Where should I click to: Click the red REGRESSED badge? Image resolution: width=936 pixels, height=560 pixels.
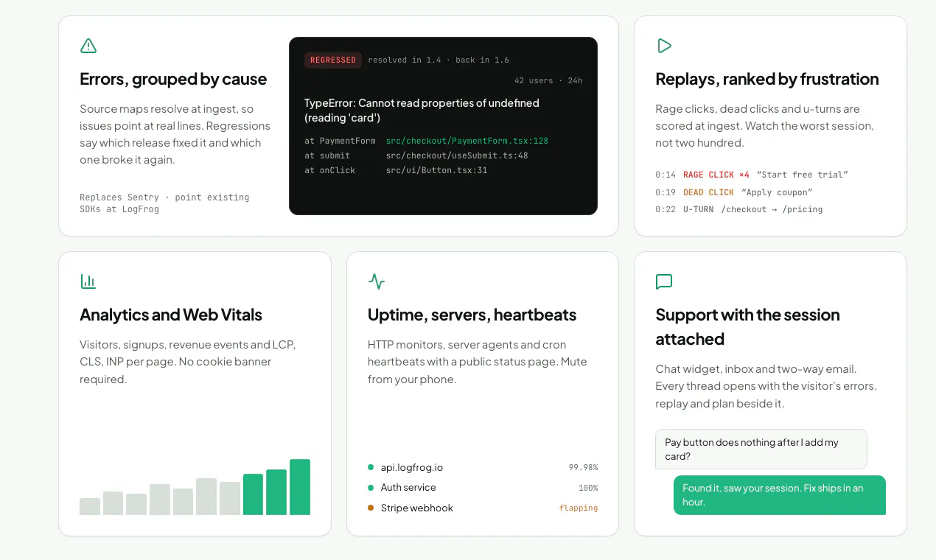(x=333, y=60)
